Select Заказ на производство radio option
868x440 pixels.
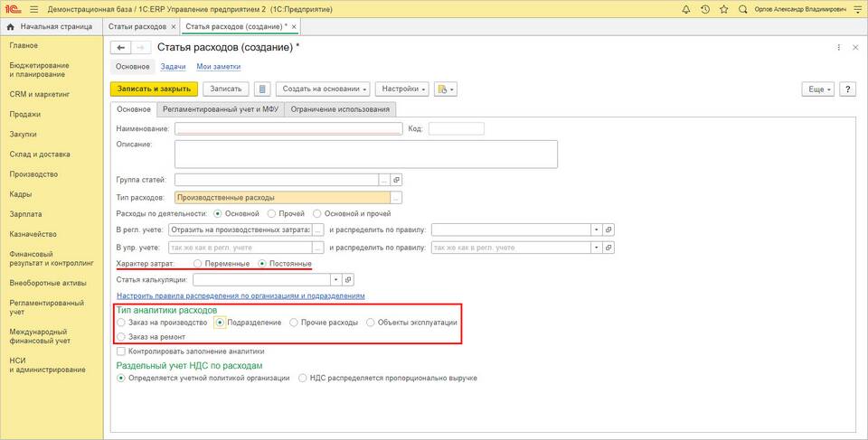(122, 323)
